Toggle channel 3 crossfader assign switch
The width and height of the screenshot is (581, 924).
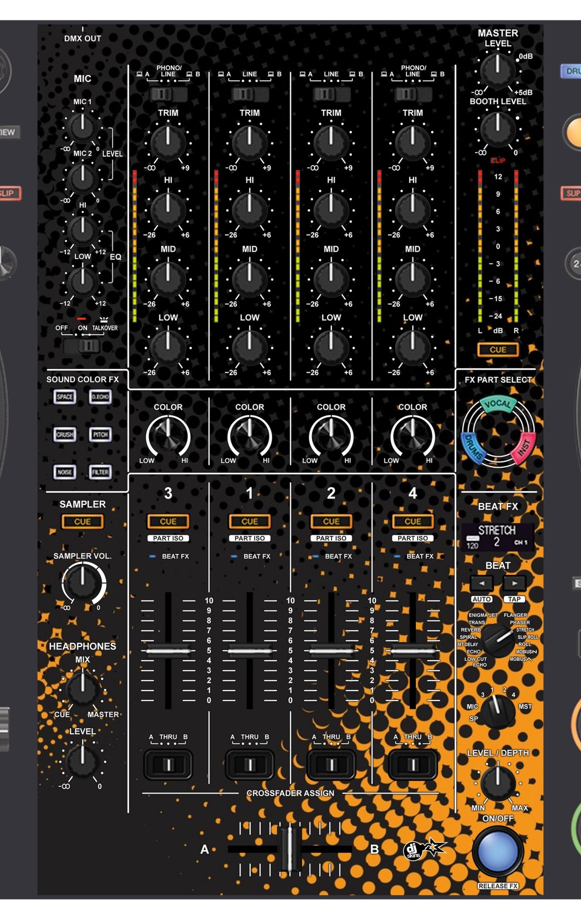point(168,765)
